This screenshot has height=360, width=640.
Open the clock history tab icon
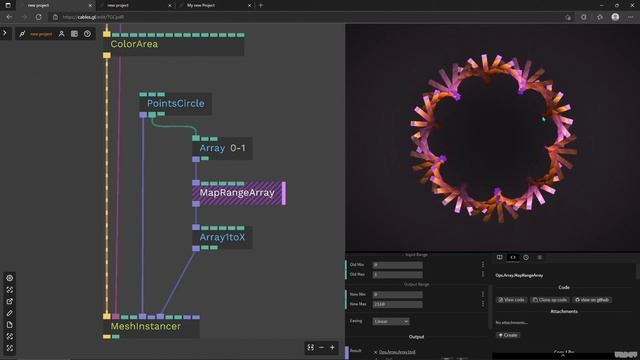coord(526,257)
